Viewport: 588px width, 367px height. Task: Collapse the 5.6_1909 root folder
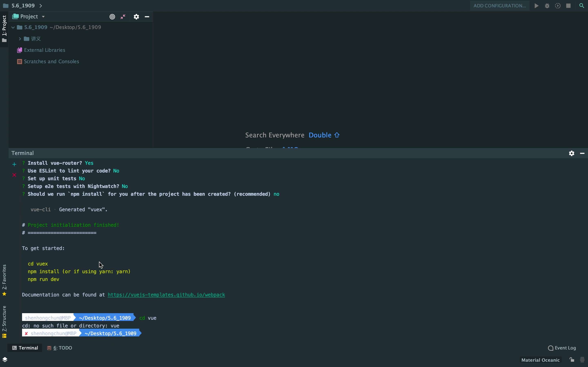point(13,28)
